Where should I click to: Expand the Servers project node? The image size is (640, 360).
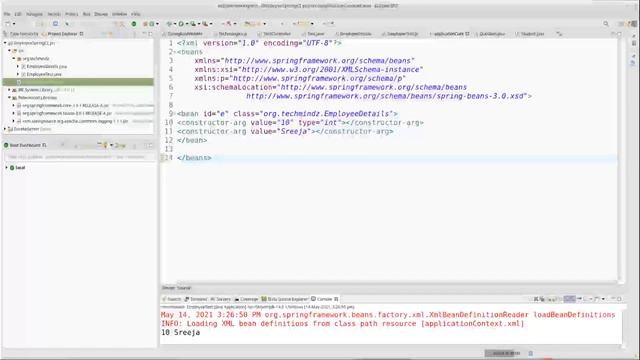(5, 129)
